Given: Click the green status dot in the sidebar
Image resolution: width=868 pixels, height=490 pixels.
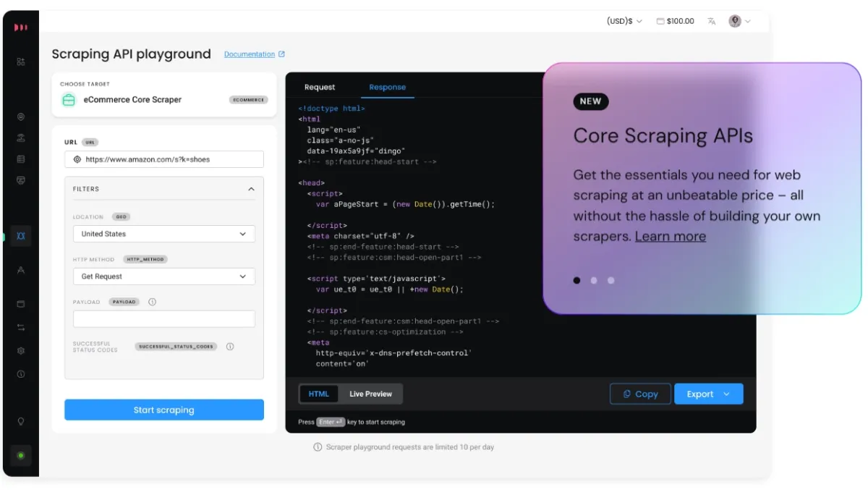Looking at the screenshot, I should pyautogui.click(x=21, y=455).
